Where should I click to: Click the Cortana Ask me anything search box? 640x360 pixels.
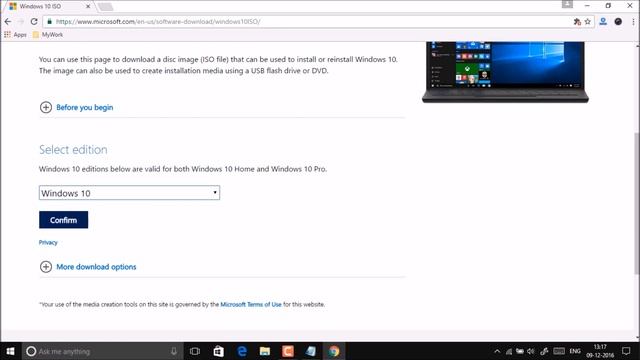pyautogui.click(x=102, y=351)
